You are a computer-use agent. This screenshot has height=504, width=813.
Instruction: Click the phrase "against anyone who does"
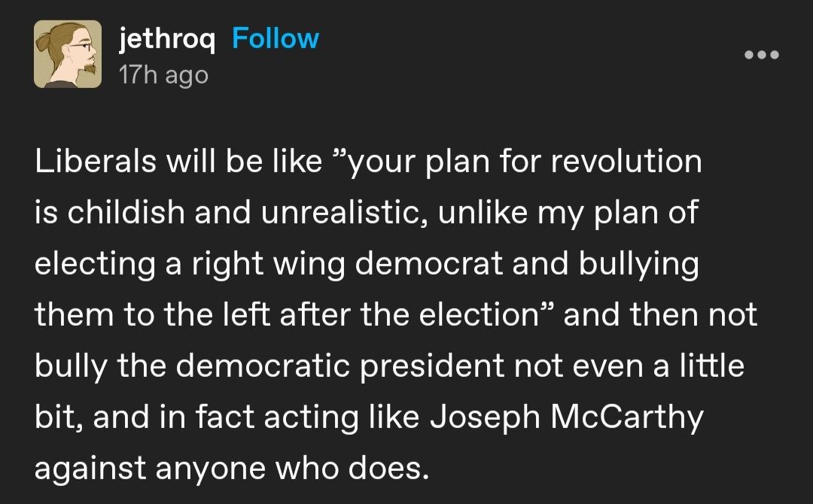point(231,469)
